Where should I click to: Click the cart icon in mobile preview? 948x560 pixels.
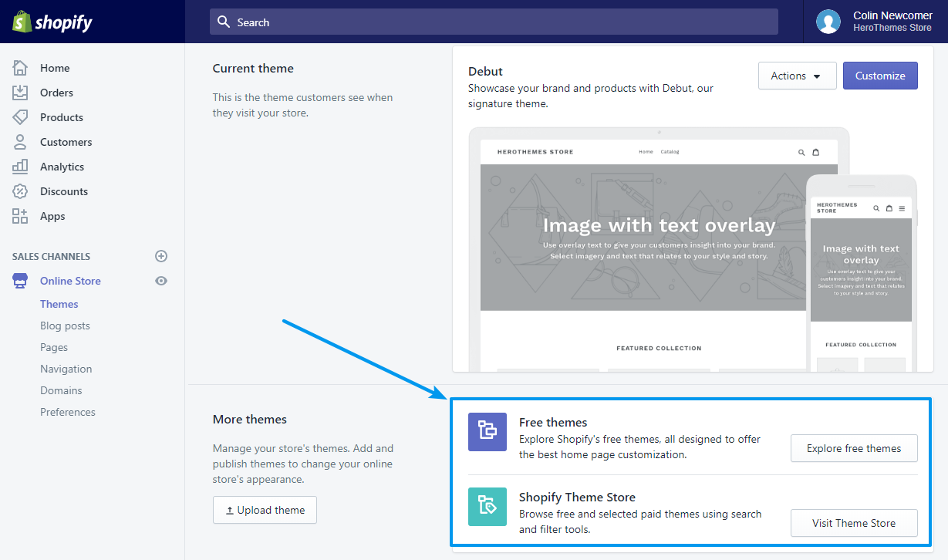889,208
